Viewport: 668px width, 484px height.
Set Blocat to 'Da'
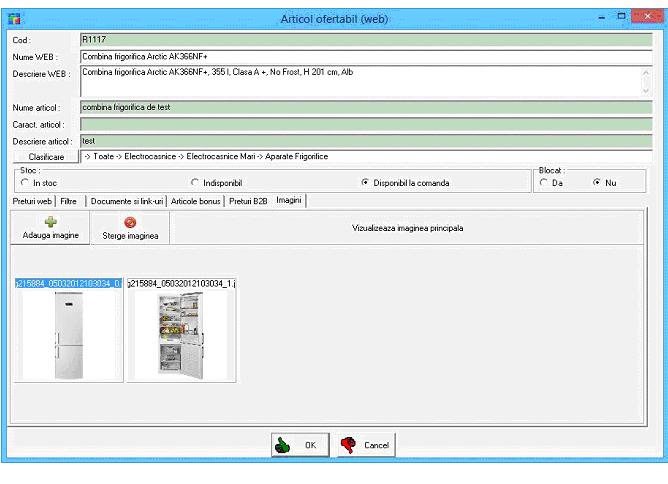[x=544, y=183]
